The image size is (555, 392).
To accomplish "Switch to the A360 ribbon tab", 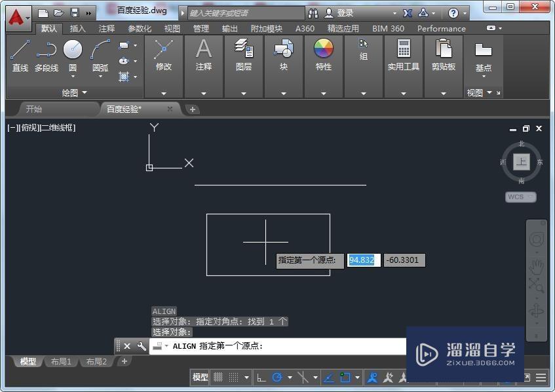I will [305, 29].
